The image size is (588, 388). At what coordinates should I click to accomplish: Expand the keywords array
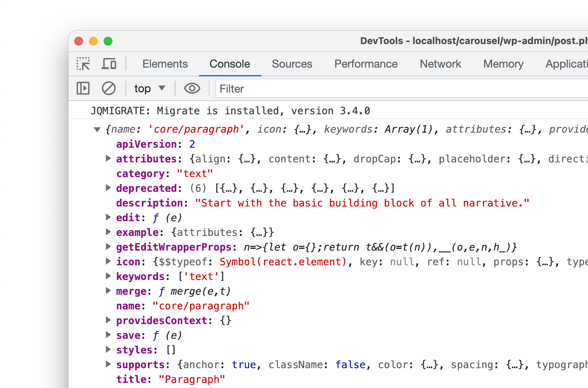(x=108, y=276)
